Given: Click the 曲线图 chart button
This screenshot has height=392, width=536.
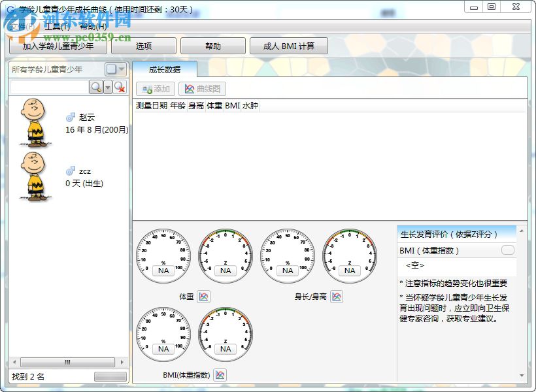Looking at the screenshot, I should 203,89.
